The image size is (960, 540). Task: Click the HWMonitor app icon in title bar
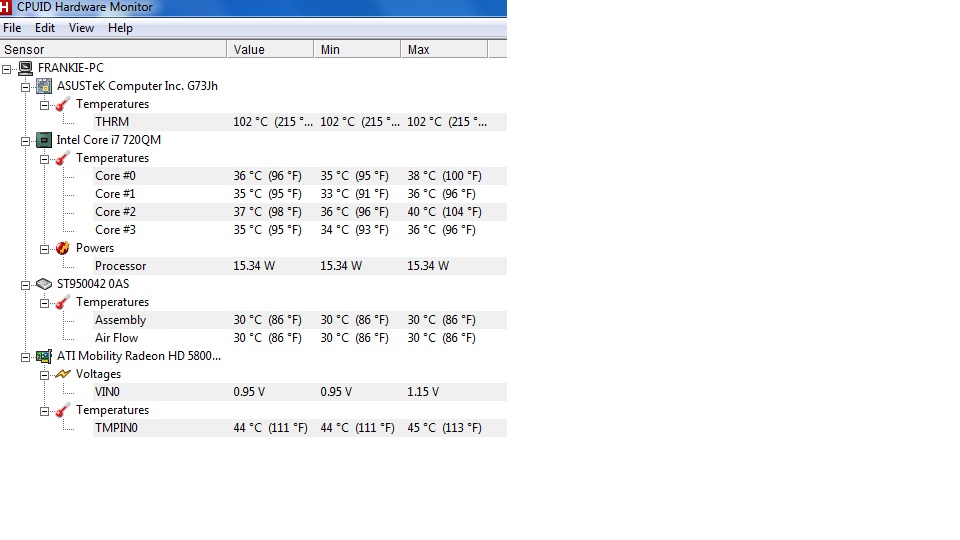6,7
